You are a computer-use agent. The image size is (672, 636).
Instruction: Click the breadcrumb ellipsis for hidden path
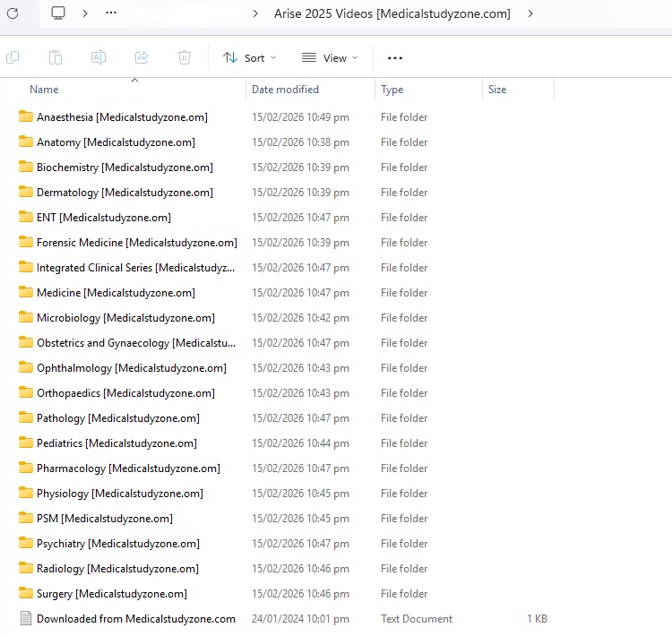tap(111, 13)
